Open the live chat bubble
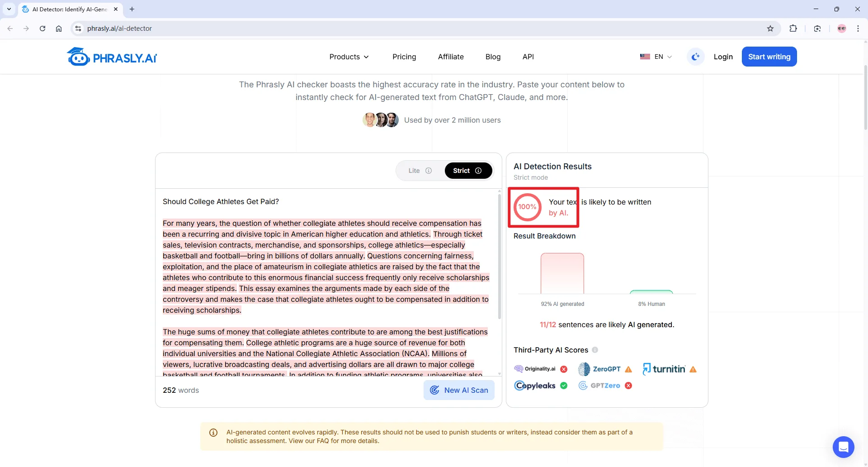 (x=843, y=447)
